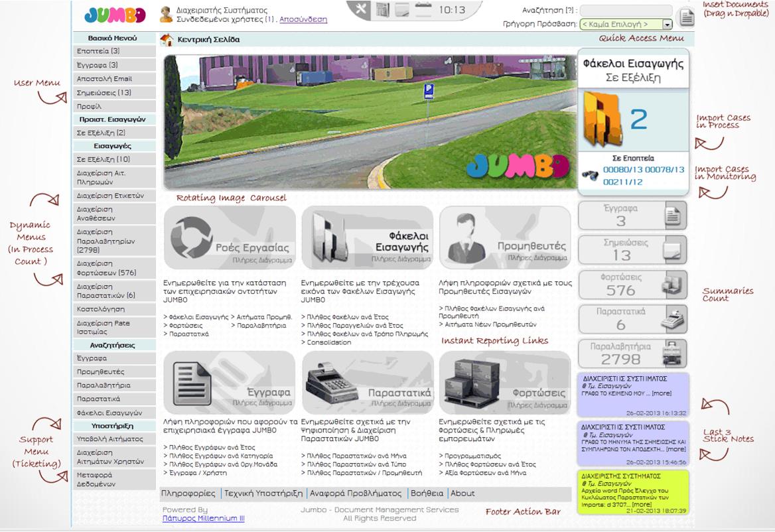Screen dimensions: 775x532
Task: Click Βοήθεια in the footer bar
Action: pyautogui.click(x=427, y=493)
